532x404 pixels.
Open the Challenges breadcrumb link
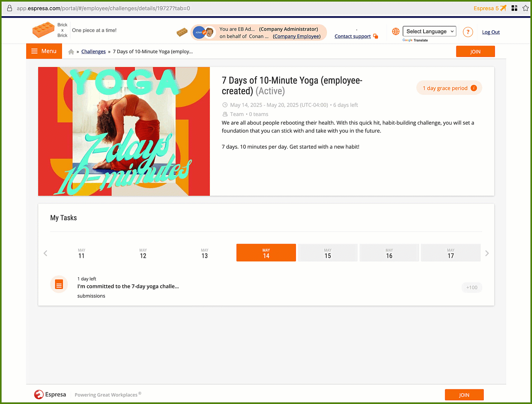click(x=94, y=52)
